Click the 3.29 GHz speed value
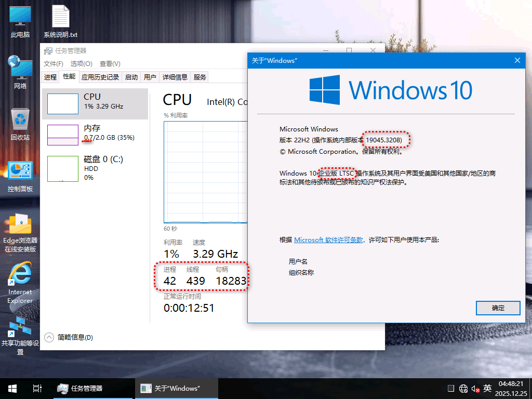The image size is (532, 399). pyautogui.click(x=216, y=254)
